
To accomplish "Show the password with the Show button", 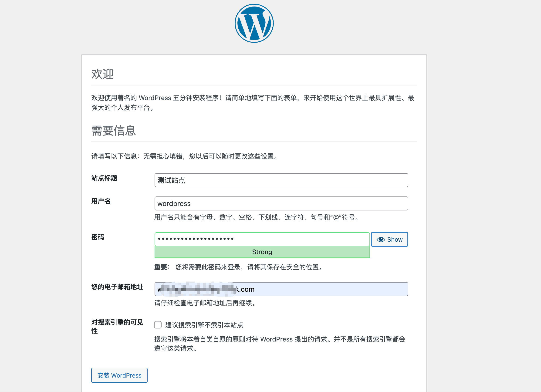I will [x=389, y=239].
